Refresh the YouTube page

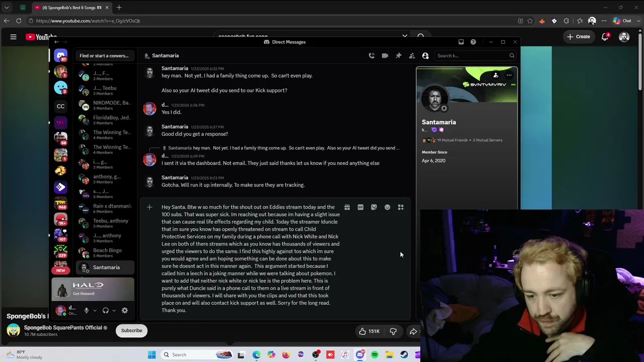[19, 21]
